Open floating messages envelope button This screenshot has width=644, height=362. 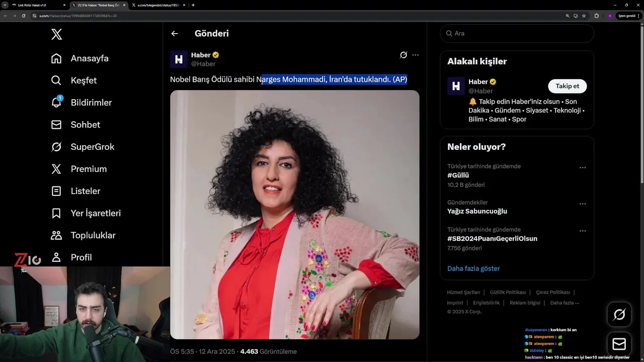[x=619, y=344]
